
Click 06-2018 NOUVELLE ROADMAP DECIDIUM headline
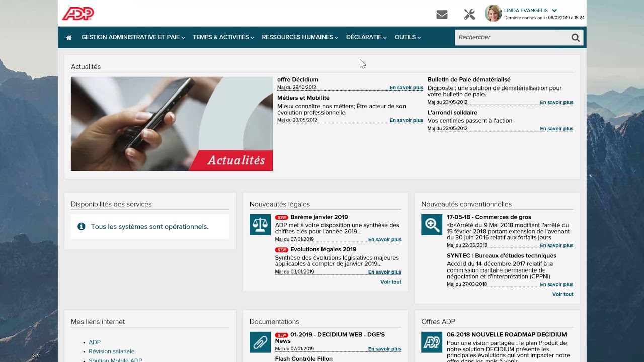pos(507,334)
